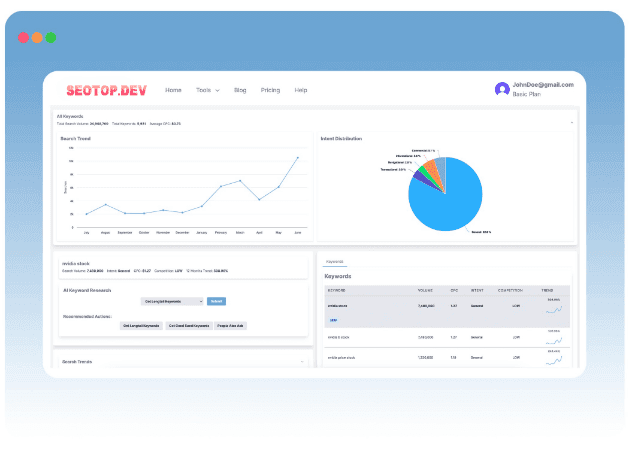Click the purple user avatar icon
The height and width of the screenshot is (449, 640).
(502, 89)
